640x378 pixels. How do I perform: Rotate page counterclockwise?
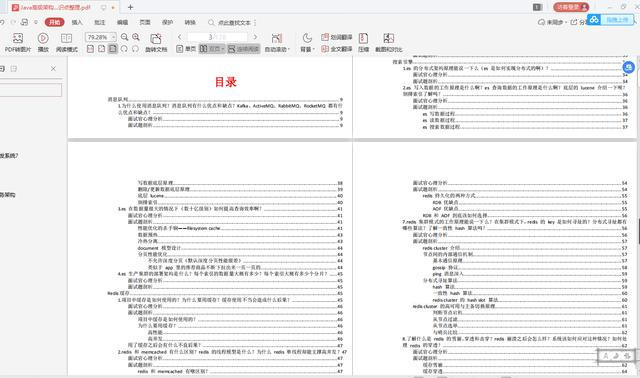(124, 49)
